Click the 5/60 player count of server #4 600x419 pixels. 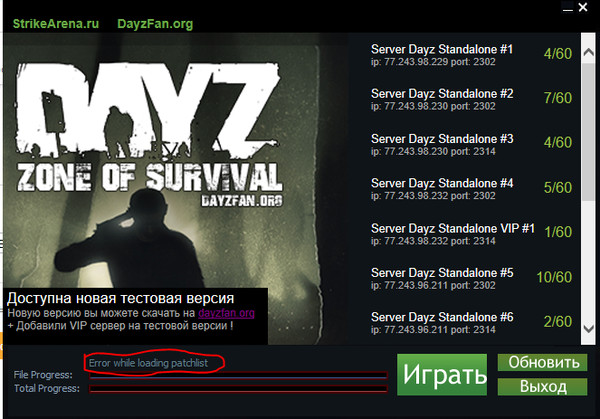click(x=558, y=188)
